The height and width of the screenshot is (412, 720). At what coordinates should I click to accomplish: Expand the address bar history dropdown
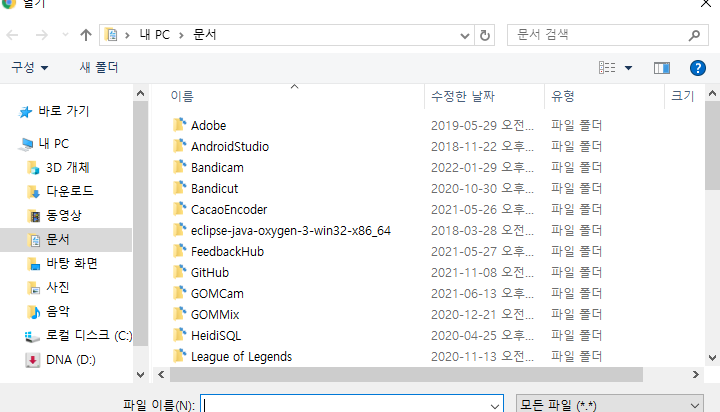[465, 35]
